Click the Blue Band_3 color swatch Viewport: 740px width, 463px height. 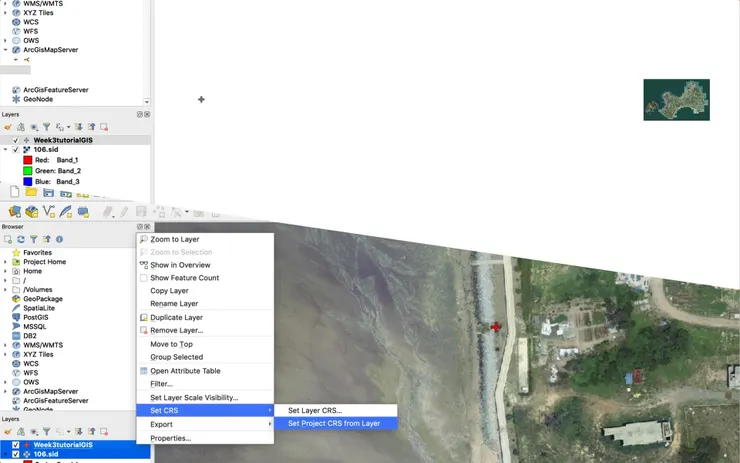(x=28, y=182)
